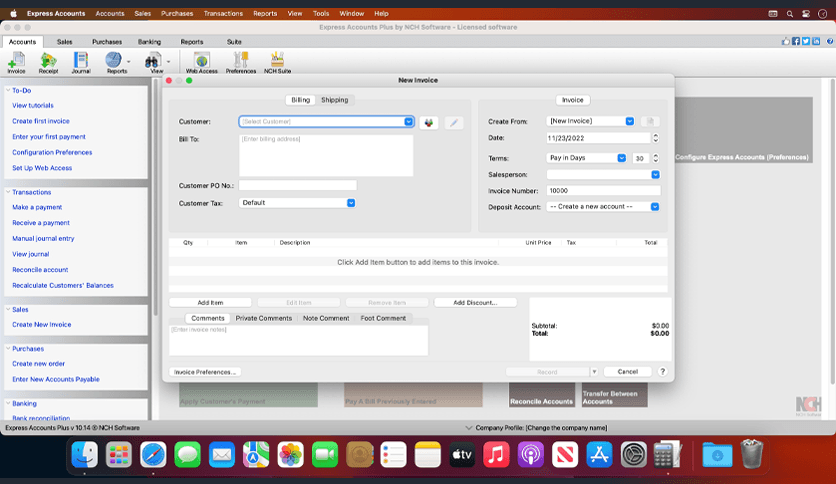Open Music app from the dock
This screenshot has width=836, height=484.
496,455
